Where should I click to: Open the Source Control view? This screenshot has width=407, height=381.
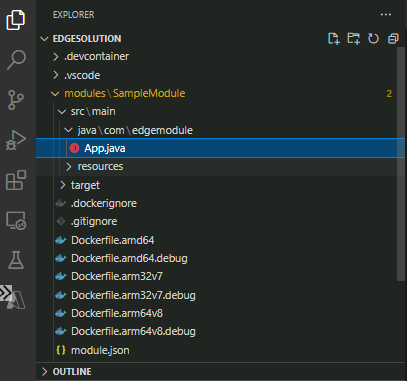[16, 99]
